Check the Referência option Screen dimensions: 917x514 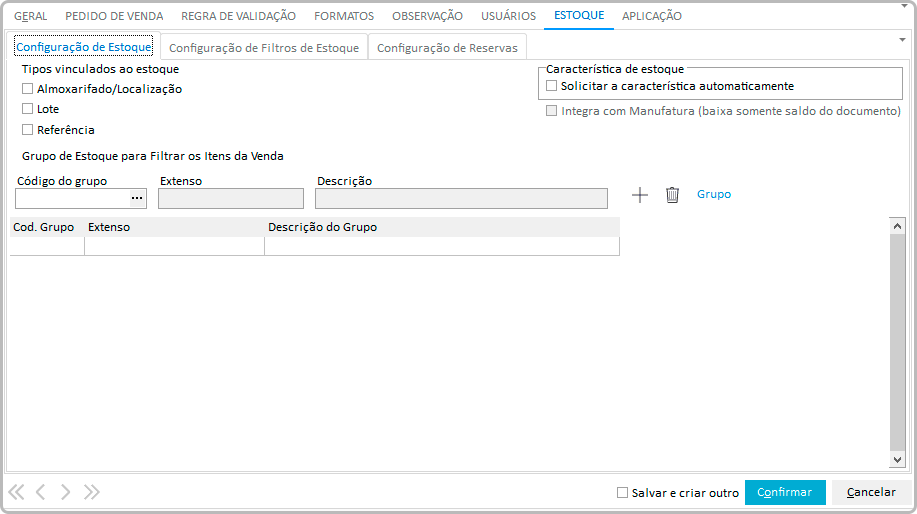click(x=27, y=130)
